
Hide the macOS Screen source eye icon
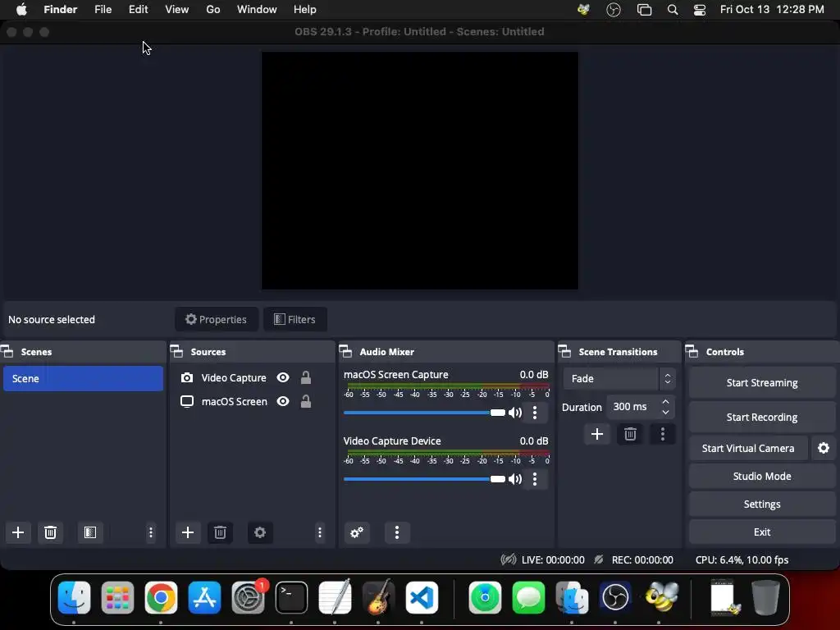tap(283, 401)
